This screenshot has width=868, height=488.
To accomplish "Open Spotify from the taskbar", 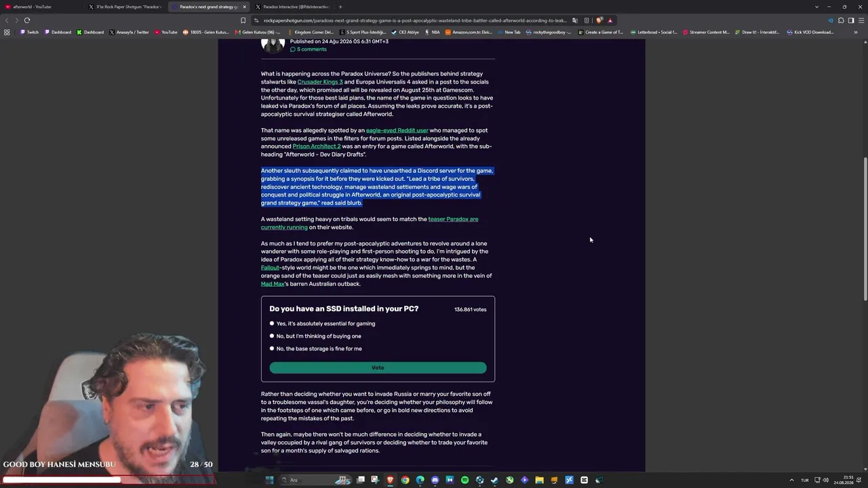I will coord(465,480).
